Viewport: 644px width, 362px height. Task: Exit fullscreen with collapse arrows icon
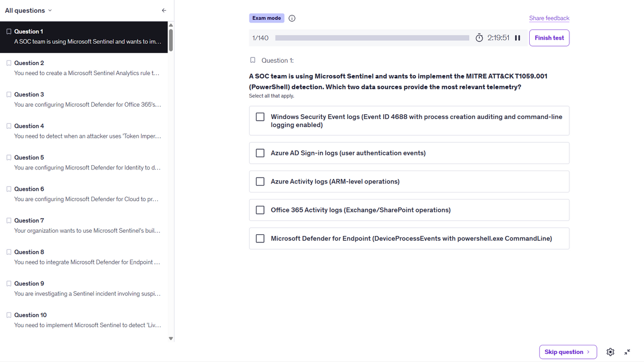(627, 352)
